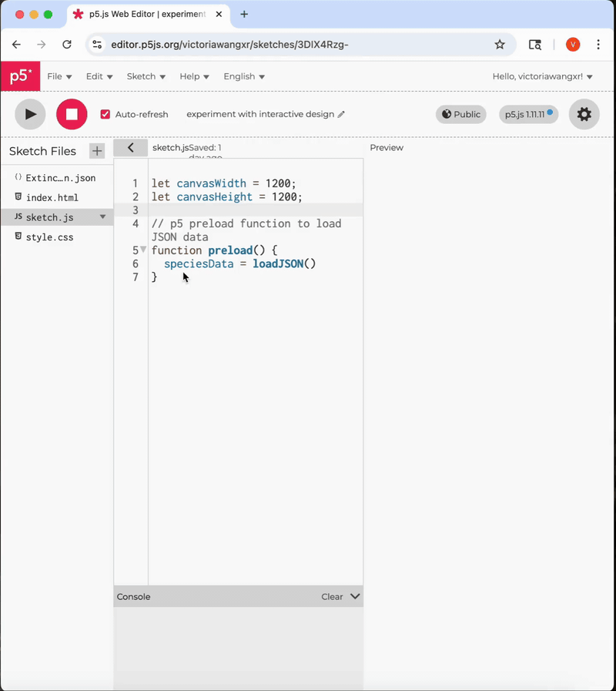Open the English language menu
This screenshot has width=616, height=691.
click(x=244, y=76)
